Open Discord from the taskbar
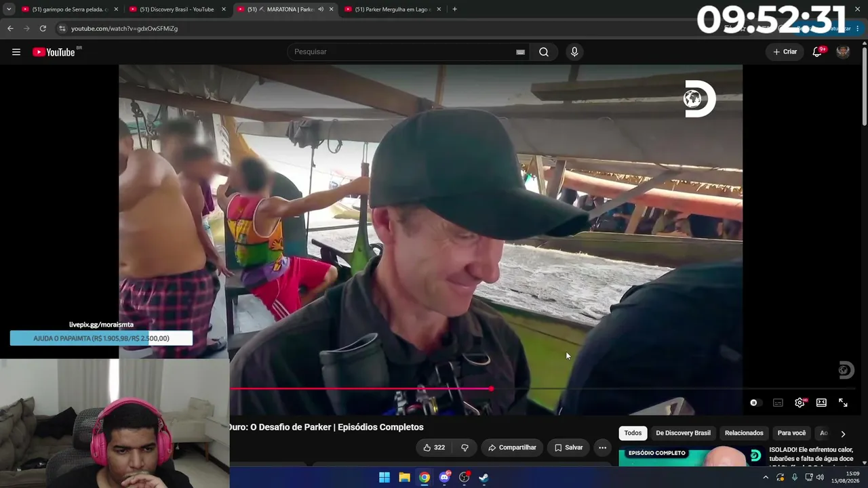 point(444,477)
